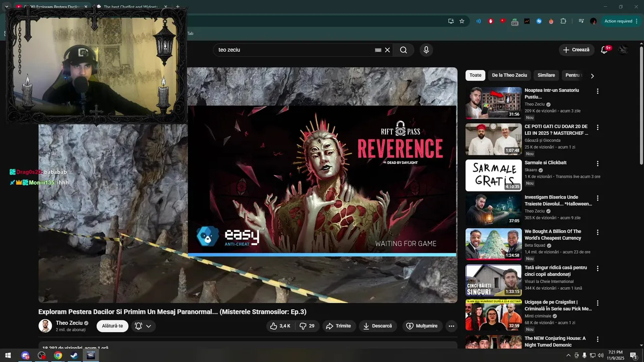This screenshot has width=644, height=362.
Task: Open Steam from the taskbar
Action: pyautogui.click(x=74, y=355)
